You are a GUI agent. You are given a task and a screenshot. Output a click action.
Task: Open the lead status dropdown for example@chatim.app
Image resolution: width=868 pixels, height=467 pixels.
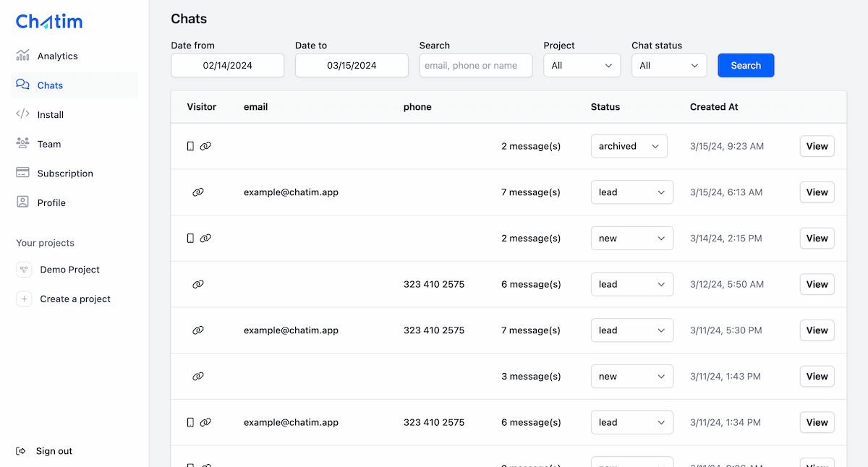tap(631, 192)
